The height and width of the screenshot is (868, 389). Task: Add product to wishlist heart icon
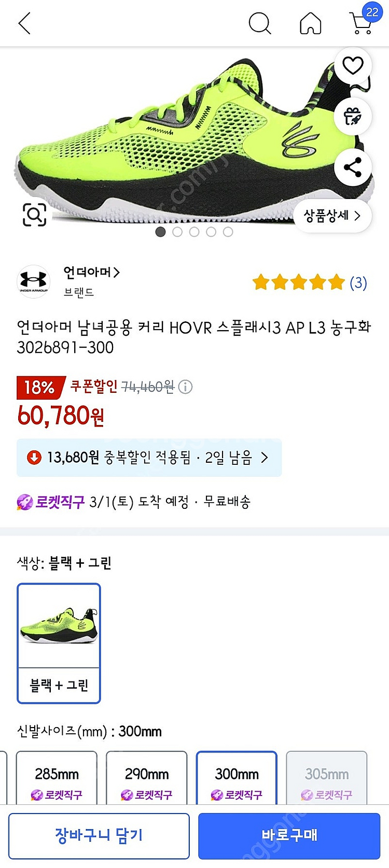[x=353, y=66]
